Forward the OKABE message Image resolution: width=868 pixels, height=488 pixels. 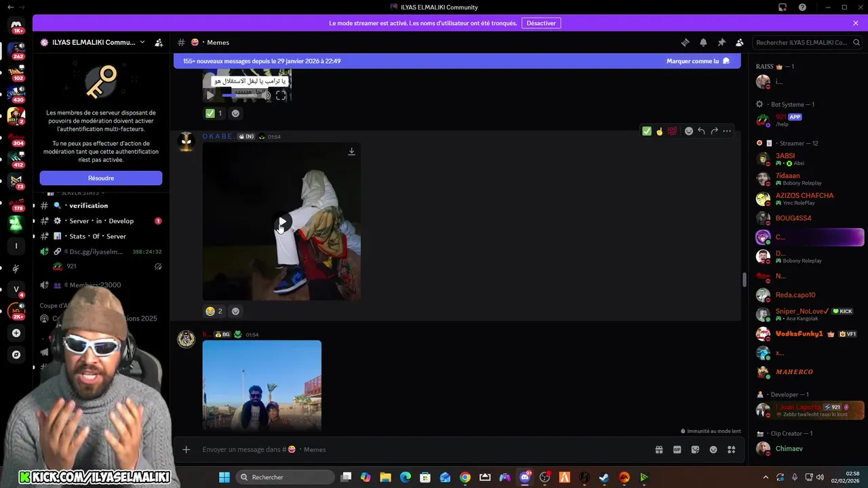[714, 131]
